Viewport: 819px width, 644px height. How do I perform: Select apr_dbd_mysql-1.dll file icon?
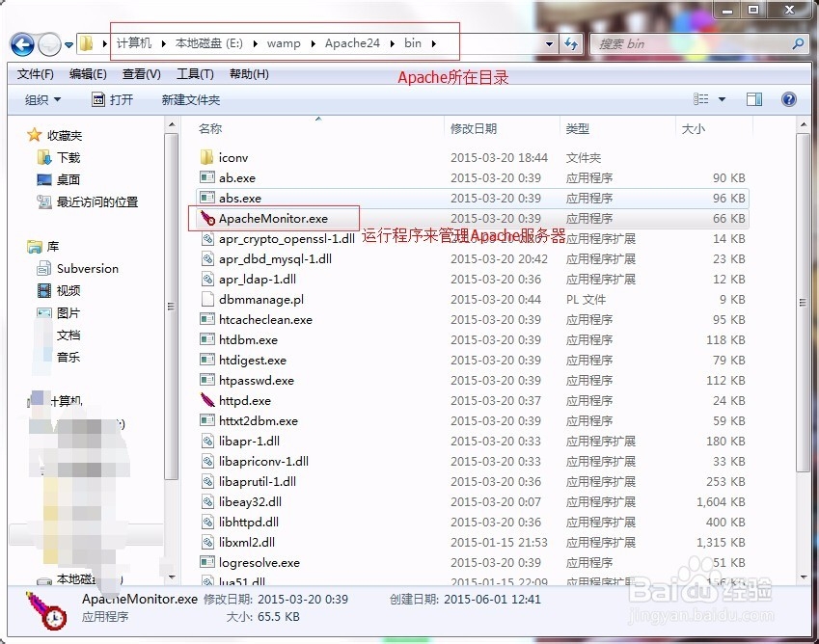click(207, 258)
